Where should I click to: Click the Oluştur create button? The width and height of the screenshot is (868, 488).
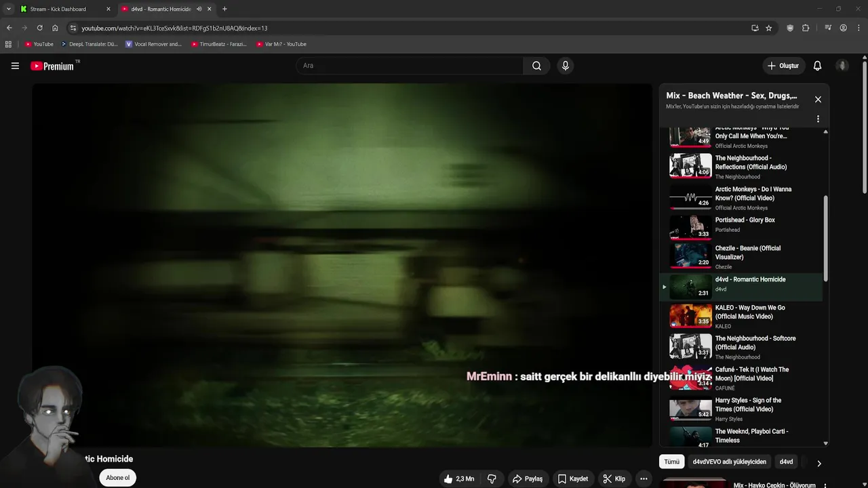[x=783, y=66]
